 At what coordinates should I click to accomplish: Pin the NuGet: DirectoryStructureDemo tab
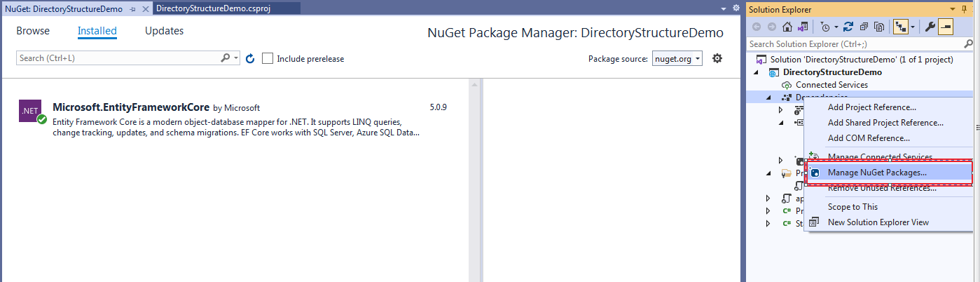pos(132,9)
